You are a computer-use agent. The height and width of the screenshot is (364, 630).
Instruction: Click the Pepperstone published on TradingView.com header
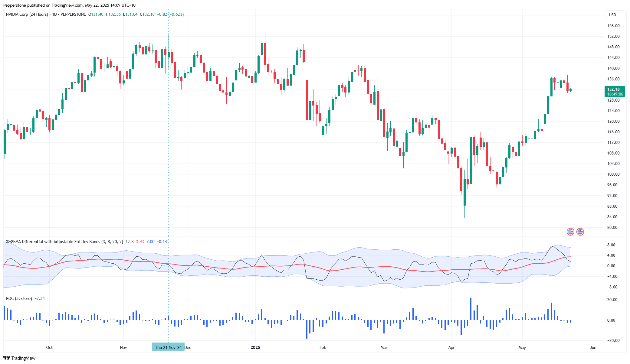click(69, 5)
